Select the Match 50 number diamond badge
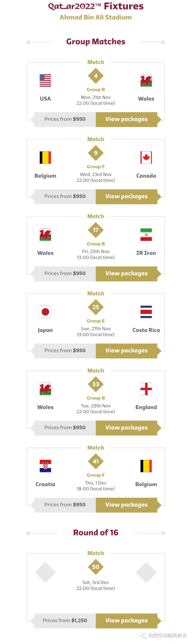Screen dimensions: 193x644 96,567
